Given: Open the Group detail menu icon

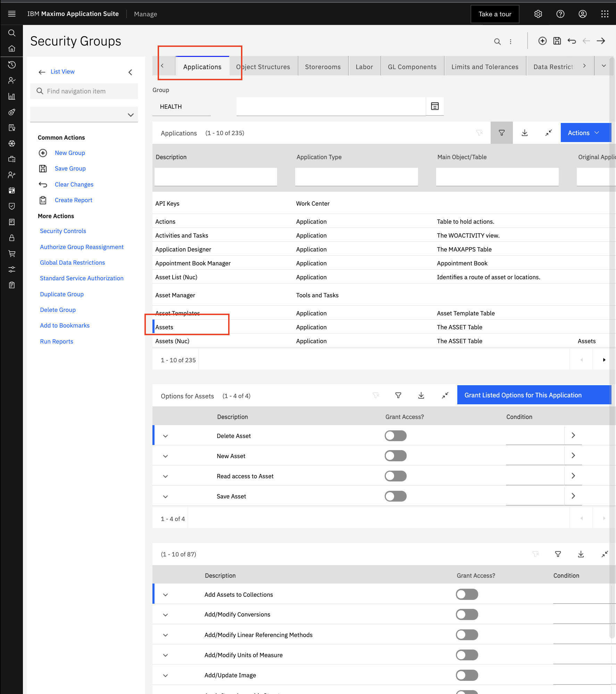Looking at the screenshot, I should pyautogui.click(x=435, y=106).
